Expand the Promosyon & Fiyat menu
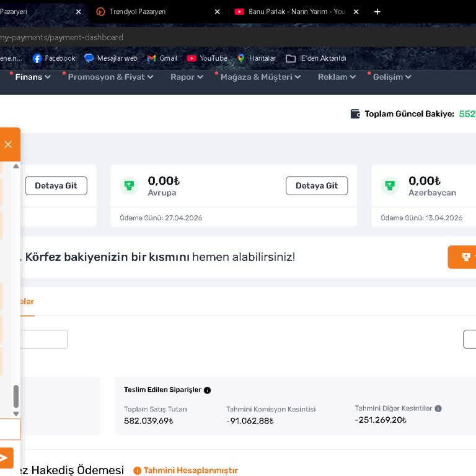Viewport: 476px width, 476px height. point(110,77)
